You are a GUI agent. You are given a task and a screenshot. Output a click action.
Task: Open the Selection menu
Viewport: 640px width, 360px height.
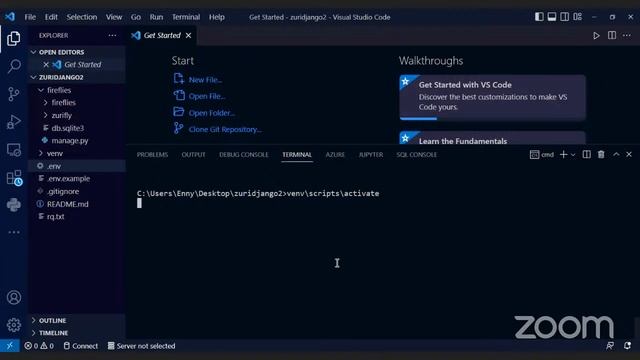tap(82, 17)
